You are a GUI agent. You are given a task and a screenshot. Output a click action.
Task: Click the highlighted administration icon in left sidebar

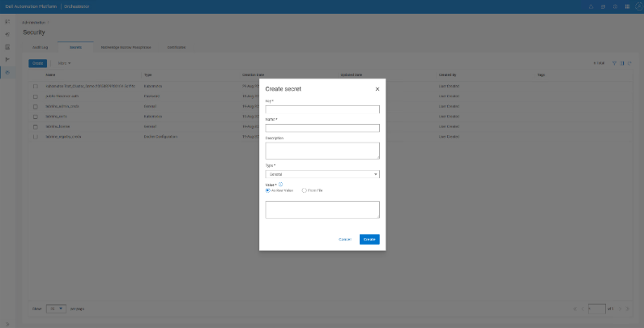tap(7, 73)
